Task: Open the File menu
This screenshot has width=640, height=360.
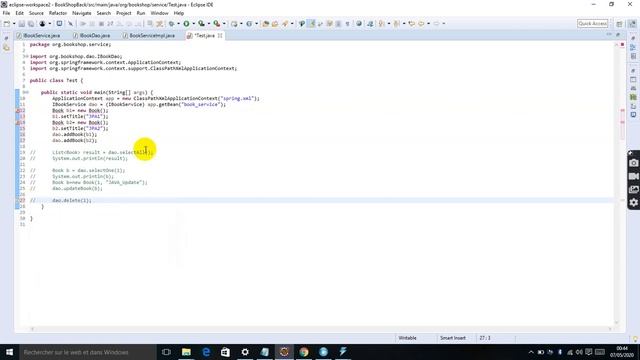Action: 6,13
